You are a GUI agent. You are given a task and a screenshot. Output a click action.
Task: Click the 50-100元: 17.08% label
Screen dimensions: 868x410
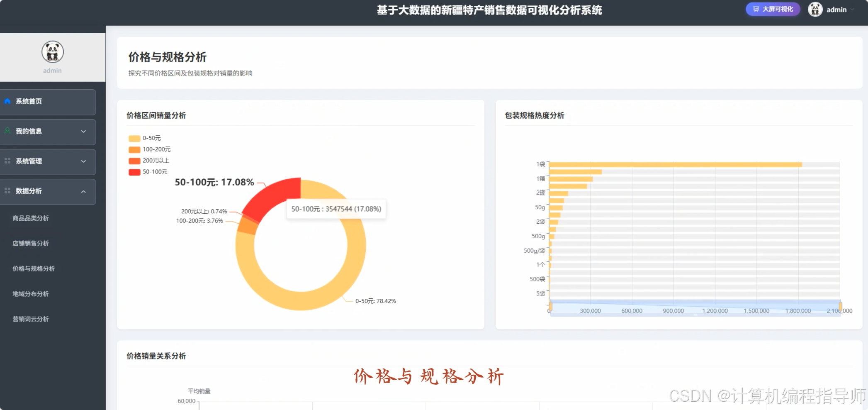(x=214, y=182)
